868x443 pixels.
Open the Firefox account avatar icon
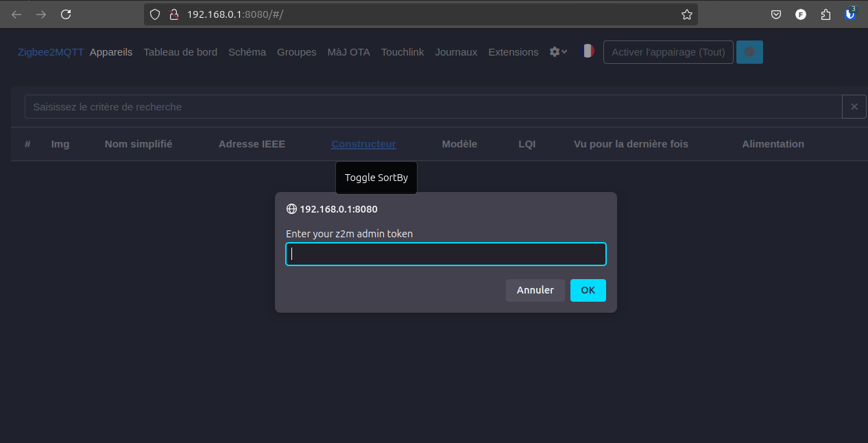[801, 14]
